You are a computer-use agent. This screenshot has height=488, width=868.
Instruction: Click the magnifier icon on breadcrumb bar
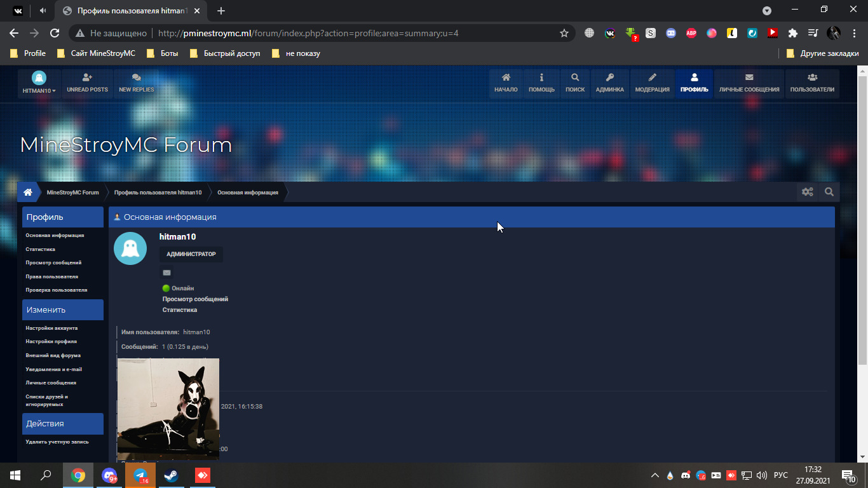click(829, 192)
